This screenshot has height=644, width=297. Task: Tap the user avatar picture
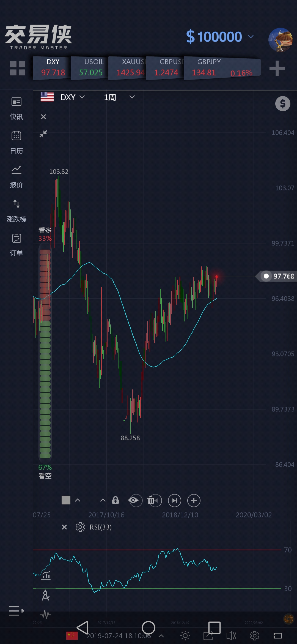tap(280, 40)
